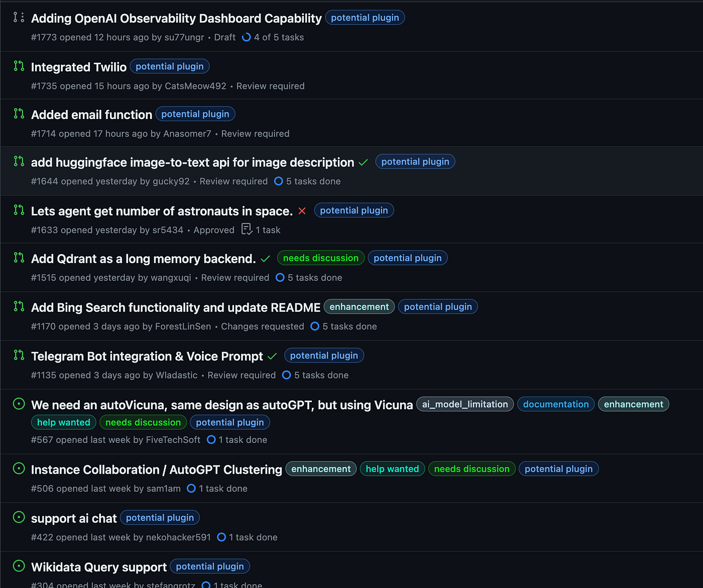Click green check status on Telegram Bot integration PR

(272, 357)
